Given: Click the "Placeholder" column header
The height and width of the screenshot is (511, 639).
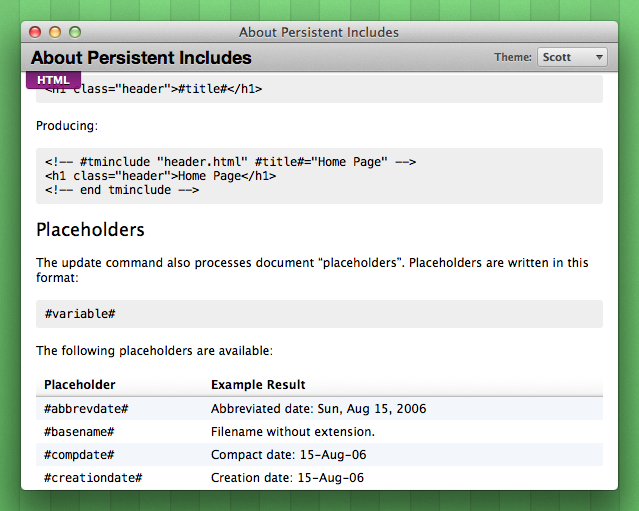Looking at the screenshot, I should click(x=80, y=384).
